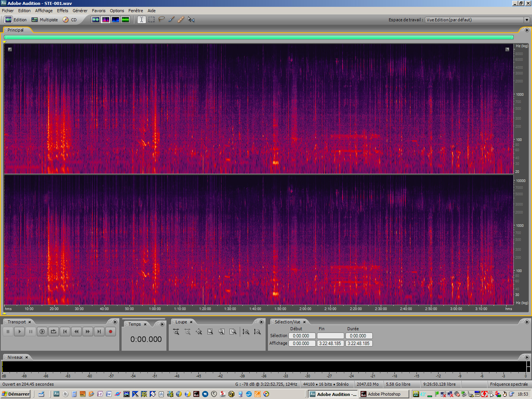
Task: Select the Marquee selection tool
Action: pyautogui.click(x=151, y=19)
